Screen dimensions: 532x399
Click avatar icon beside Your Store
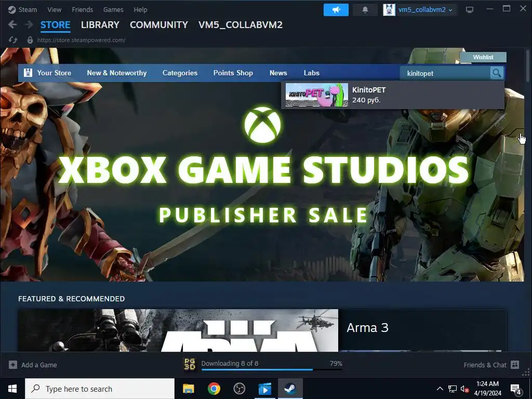(28, 73)
